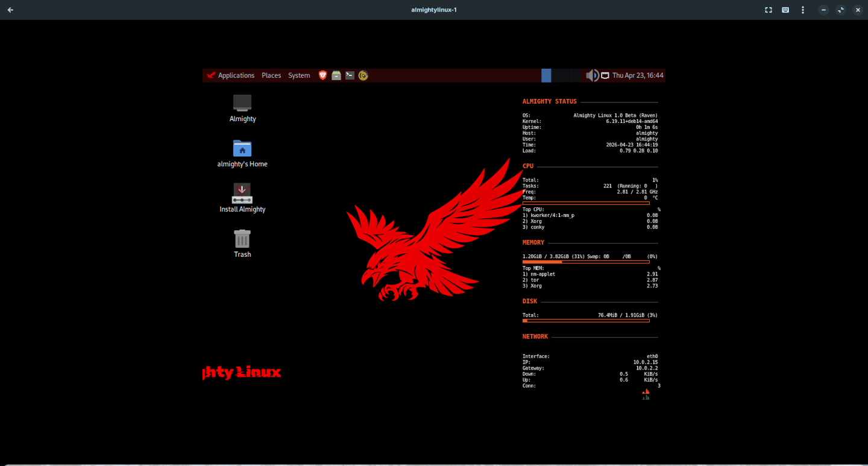Screen dimensions: 868x466
Task: Launch the Install Almighty installer
Action: point(242,194)
